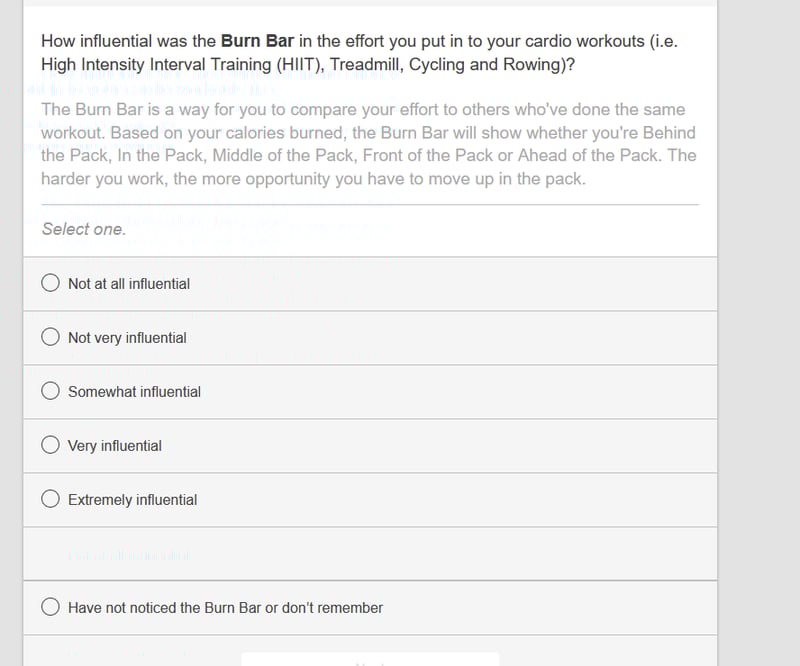Image resolution: width=800 pixels, height=666 pixels.
Task: Click the "Very influential" label text
Action: (114, 446)
